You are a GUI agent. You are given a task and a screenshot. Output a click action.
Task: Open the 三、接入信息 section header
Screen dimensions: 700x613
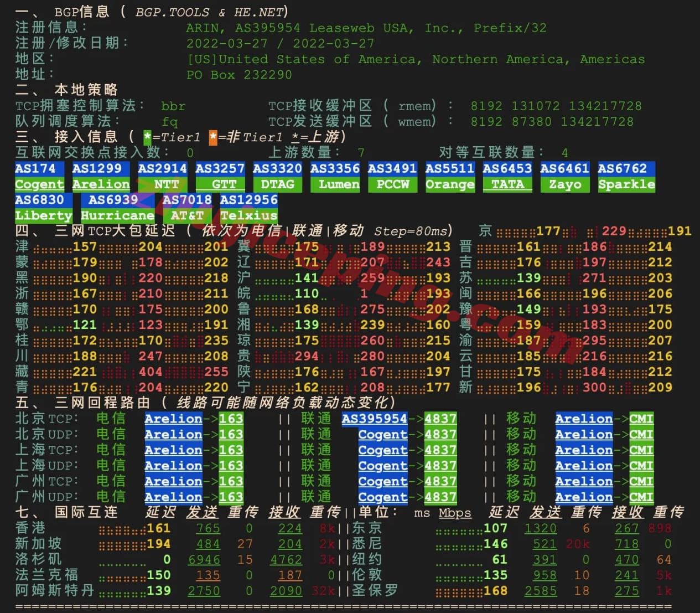(x=86, y=137)
